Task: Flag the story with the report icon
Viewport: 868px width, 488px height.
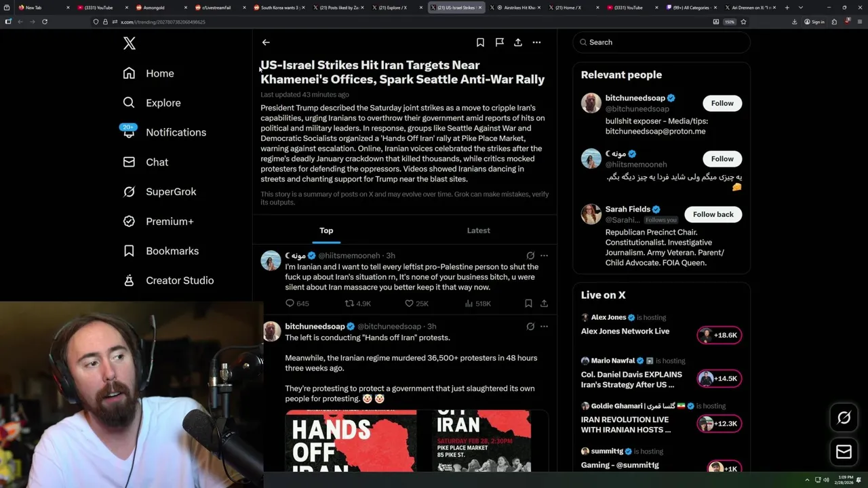Action: (x=499, y=42)
